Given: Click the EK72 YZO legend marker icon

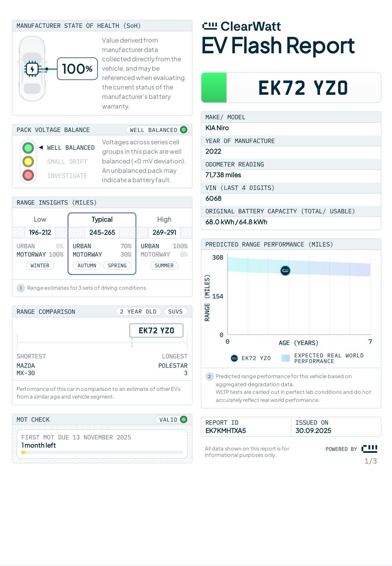Looking at the screenshot, I should click(234, 358).
